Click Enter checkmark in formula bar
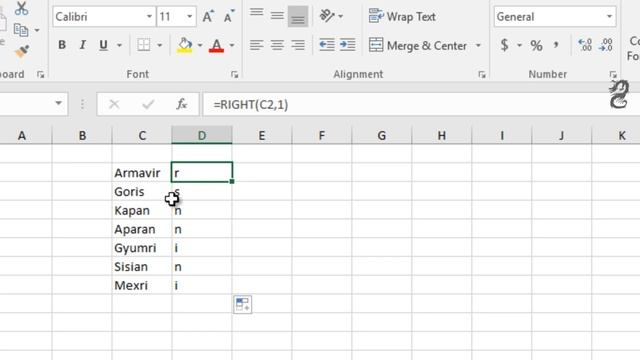The width and height of the screenshot is (640, 360). [148, 104]
